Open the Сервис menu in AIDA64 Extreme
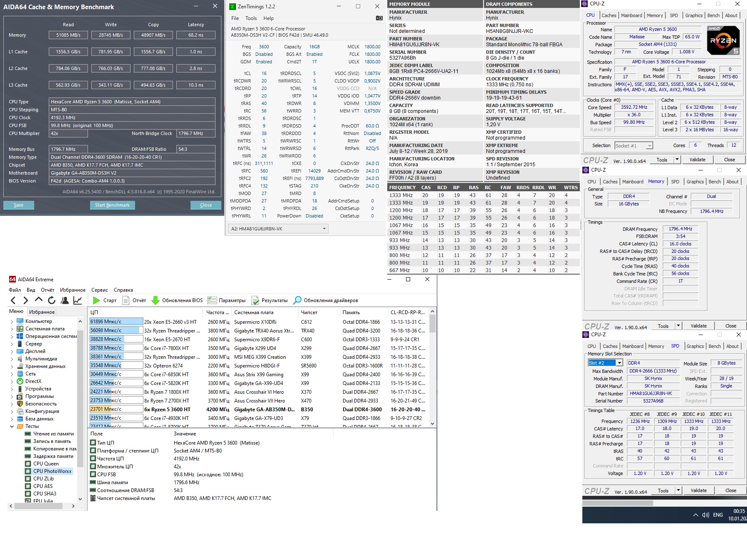 click(x=100, y=290)
